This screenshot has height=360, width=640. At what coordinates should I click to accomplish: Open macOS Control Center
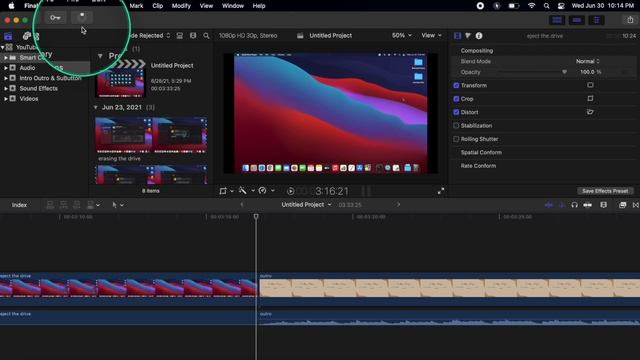click(x=561, y=6)
